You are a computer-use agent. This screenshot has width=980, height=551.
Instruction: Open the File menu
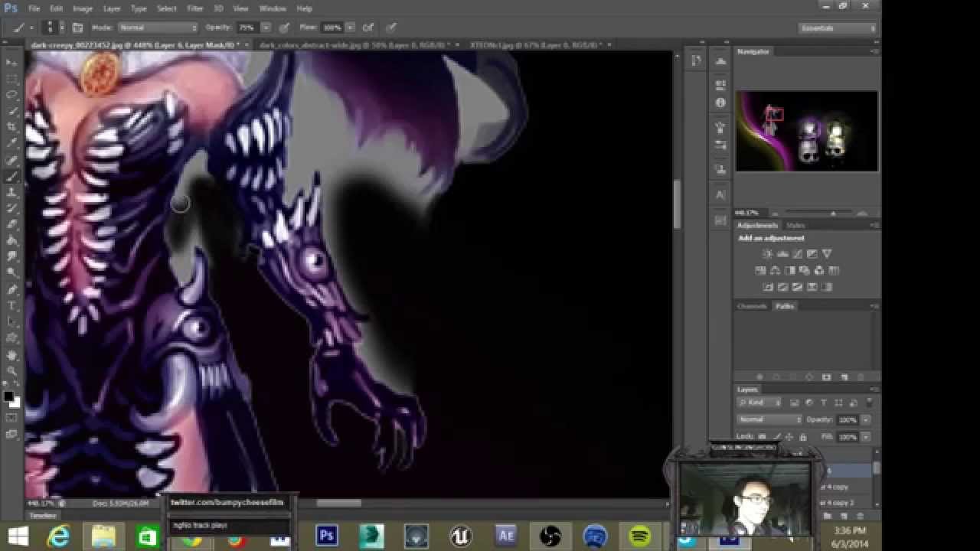pyautogui.click(x=34, y=8)
